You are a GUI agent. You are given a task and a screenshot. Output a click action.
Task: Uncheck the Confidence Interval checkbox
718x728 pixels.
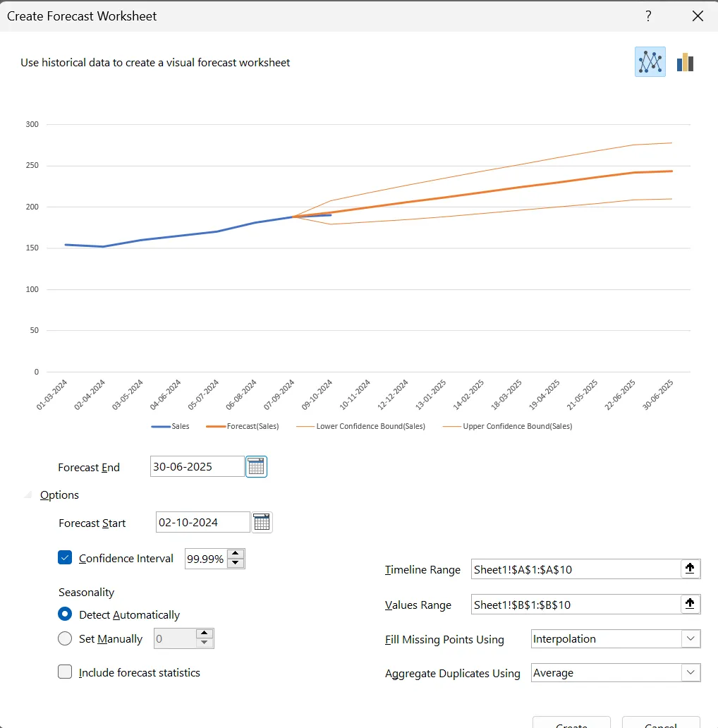tap(65, 557)
